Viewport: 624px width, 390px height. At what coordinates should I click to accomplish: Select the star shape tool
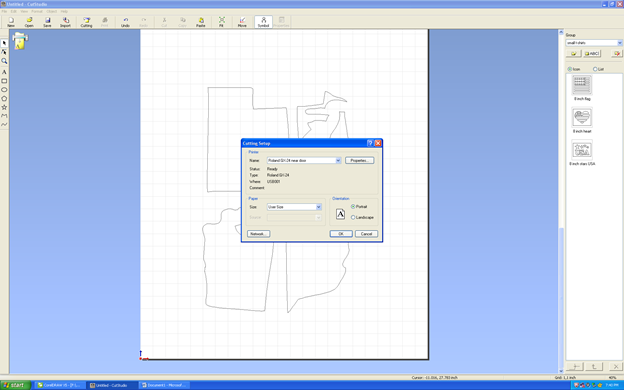4,107
